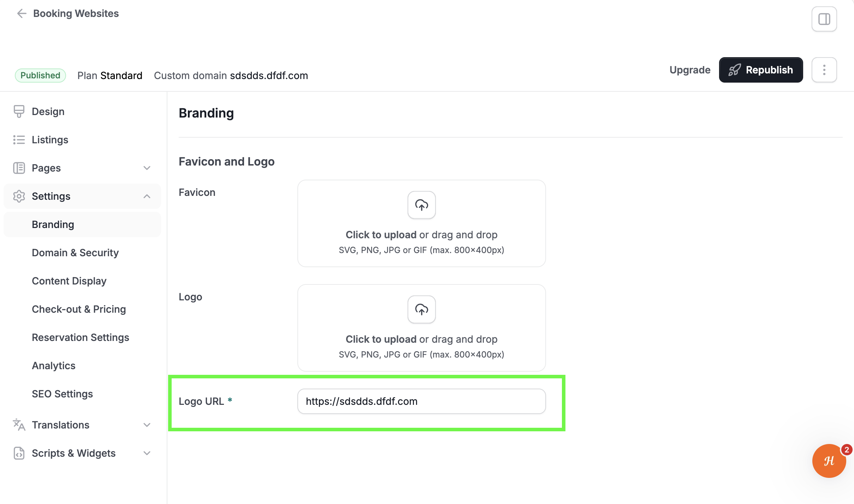Open the orange help chat bubble
Screen dimensions: 854x504
click(x=829, y=461)
